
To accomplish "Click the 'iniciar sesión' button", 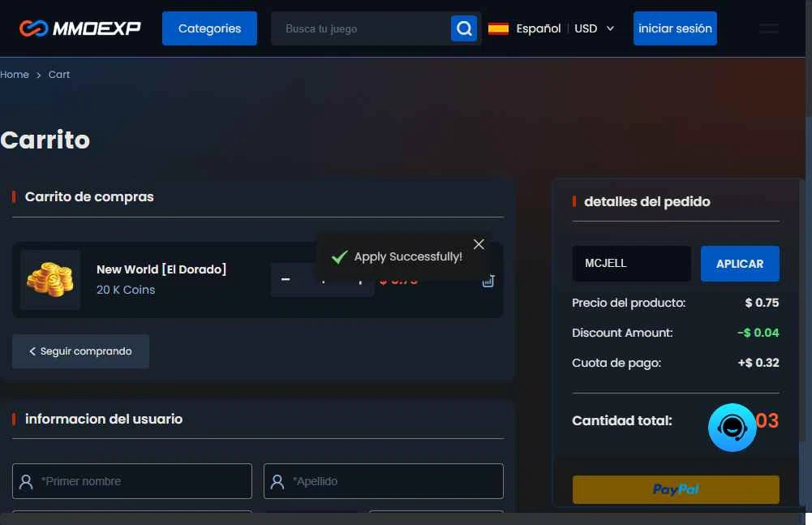I will click(675, 28).
